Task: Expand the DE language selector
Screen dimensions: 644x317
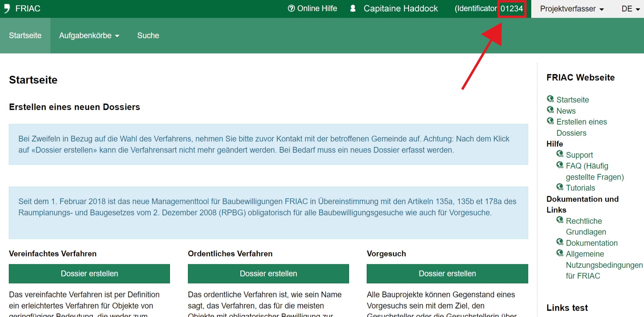Action: [x=630, y=9]
